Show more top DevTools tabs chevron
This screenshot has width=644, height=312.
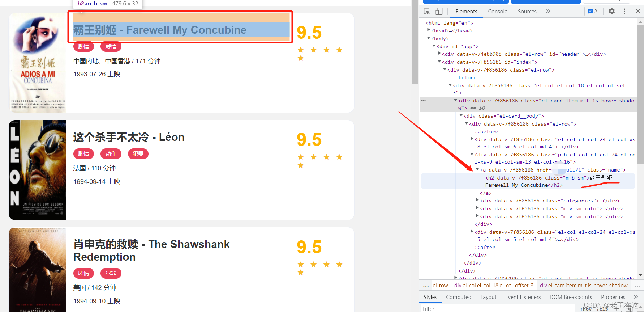point(548,12)
